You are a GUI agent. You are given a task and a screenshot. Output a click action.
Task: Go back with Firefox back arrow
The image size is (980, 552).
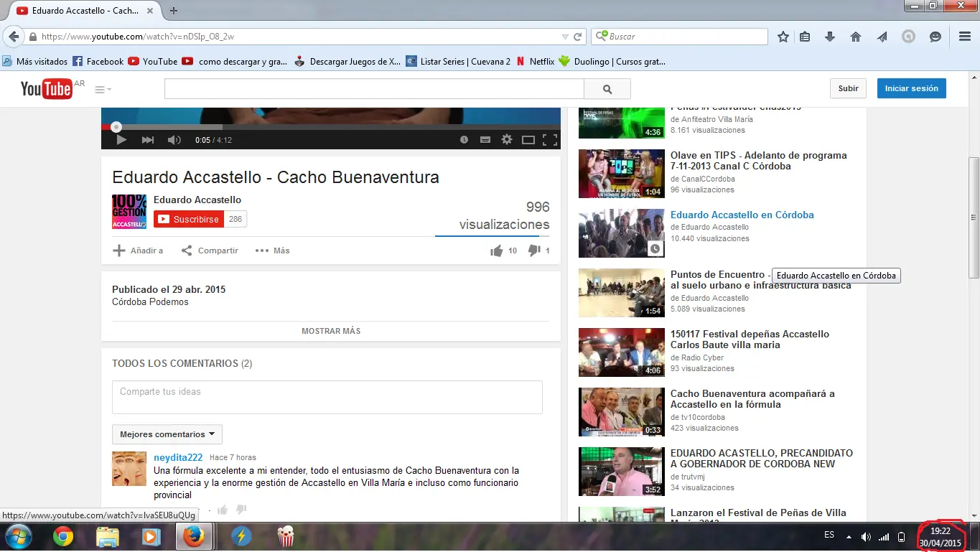pos(13,37)
